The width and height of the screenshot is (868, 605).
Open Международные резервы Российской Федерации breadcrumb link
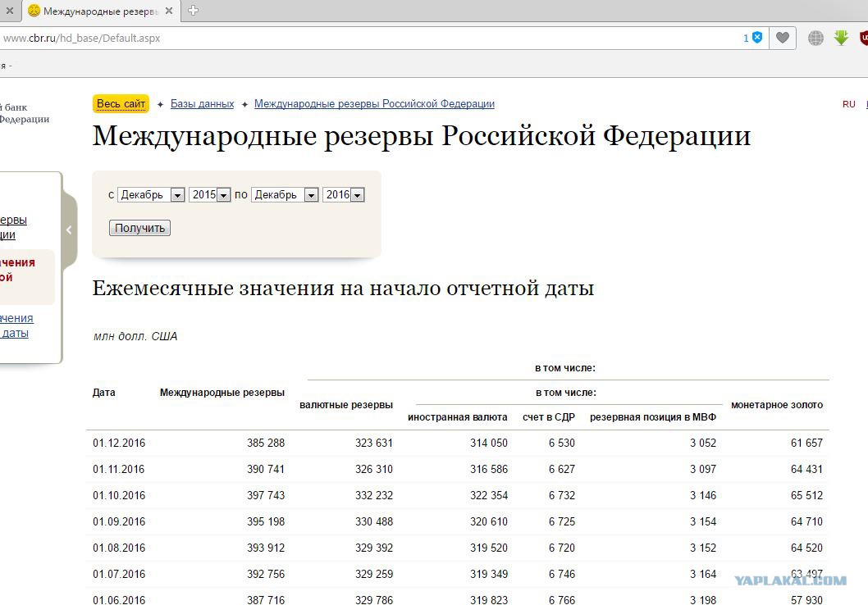374,103
